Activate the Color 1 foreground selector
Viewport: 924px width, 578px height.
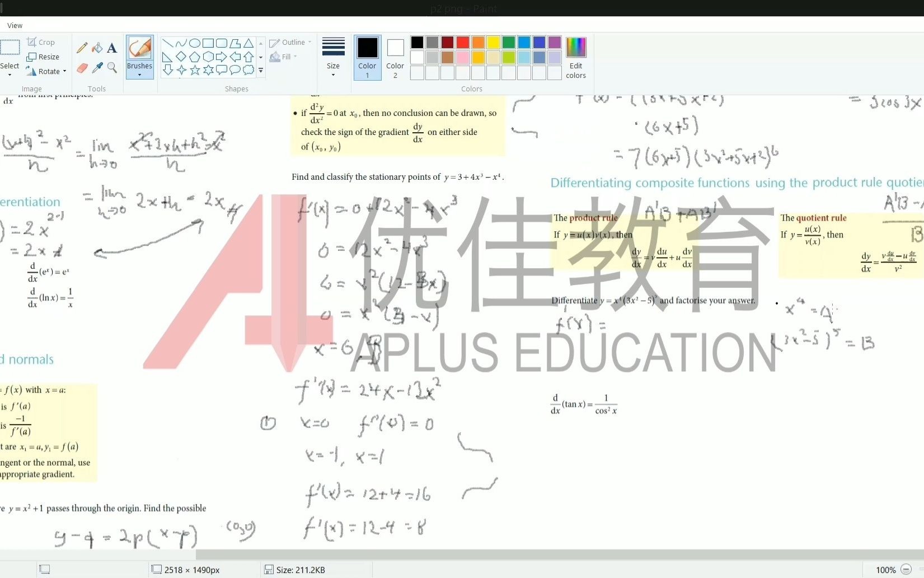367,58
